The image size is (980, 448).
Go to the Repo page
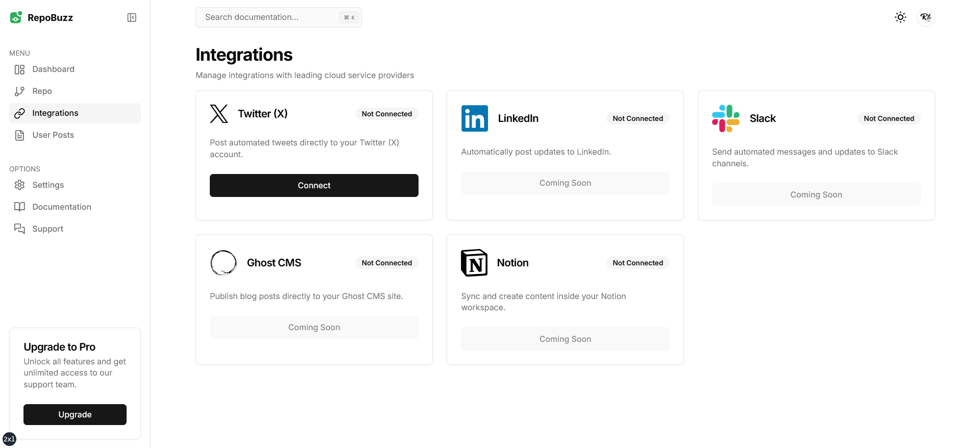point(75,91)
